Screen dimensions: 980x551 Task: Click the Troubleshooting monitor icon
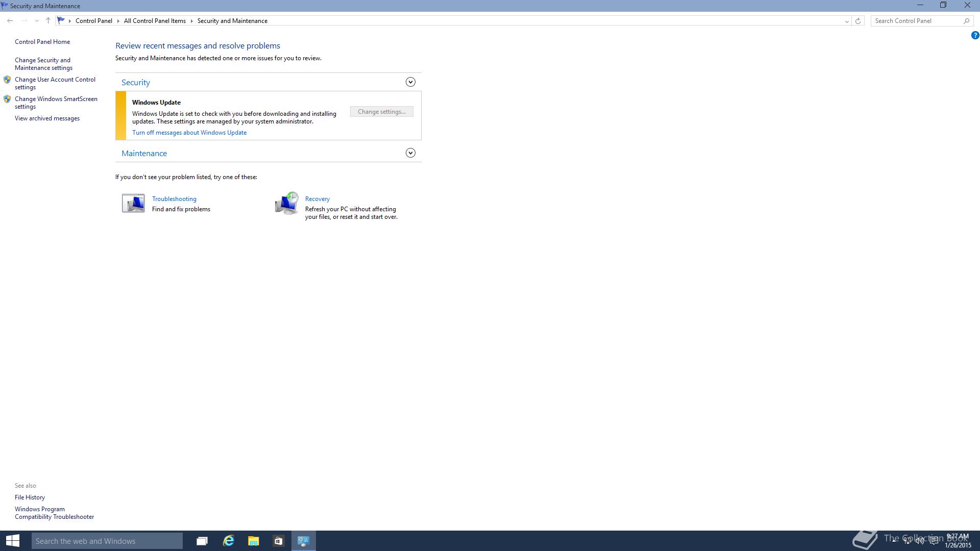pos(133,203)
